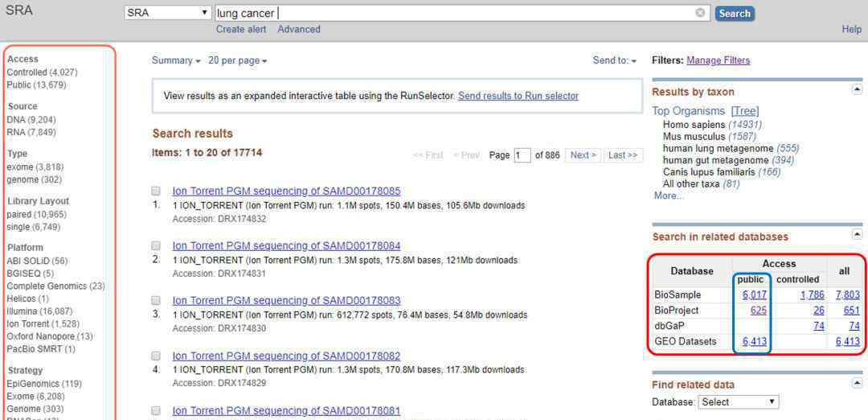
Task: Check the box for SAMD00178085 result
Action: (x=156, y=191)
